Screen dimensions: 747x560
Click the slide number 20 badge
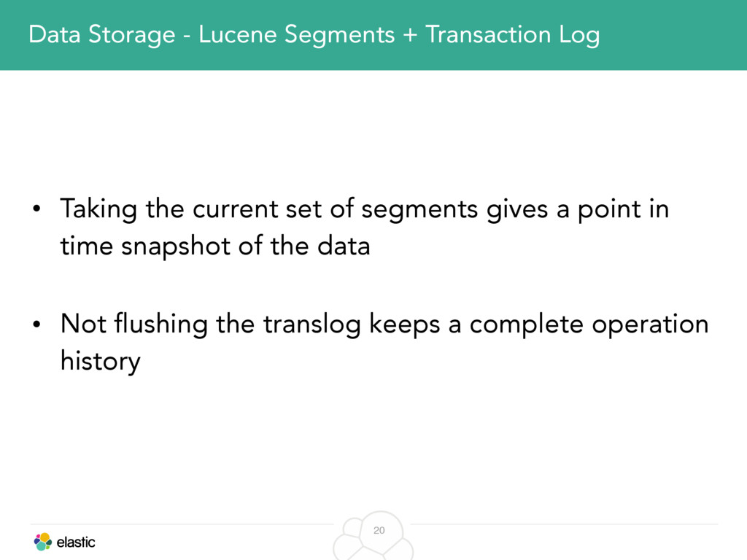point(379,531)
